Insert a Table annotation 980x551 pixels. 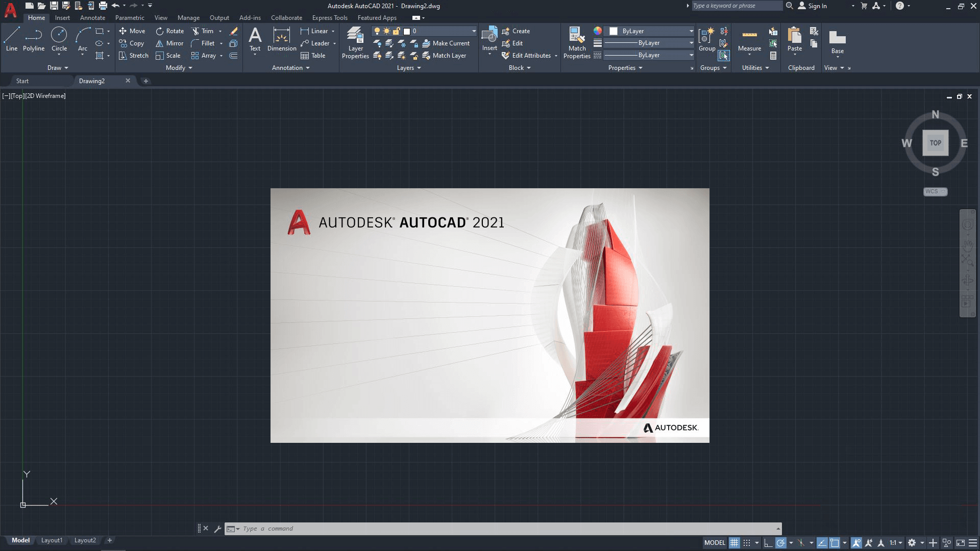click(x=313, y=56)
